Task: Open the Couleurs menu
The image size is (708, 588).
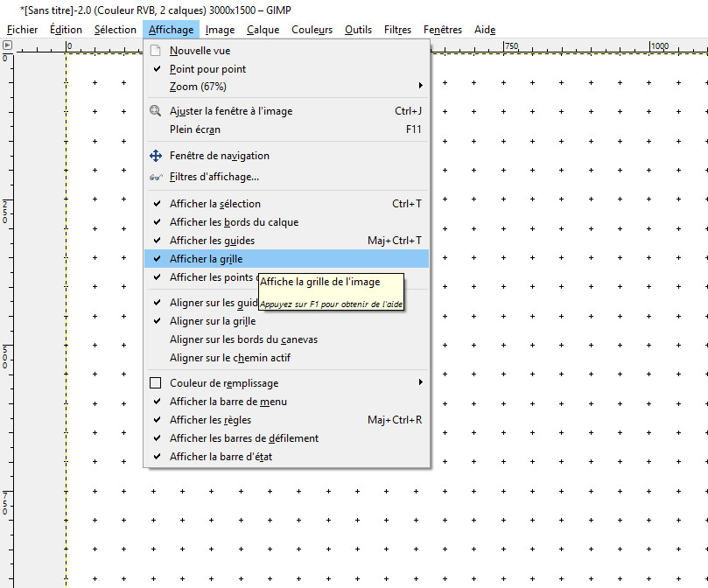Action: tap(312, 30)
